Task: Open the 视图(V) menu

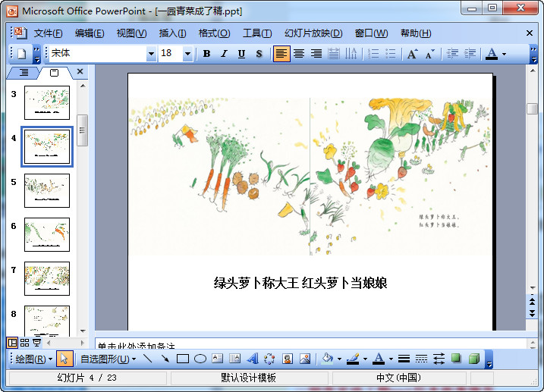Action: (x=131, y=33)
